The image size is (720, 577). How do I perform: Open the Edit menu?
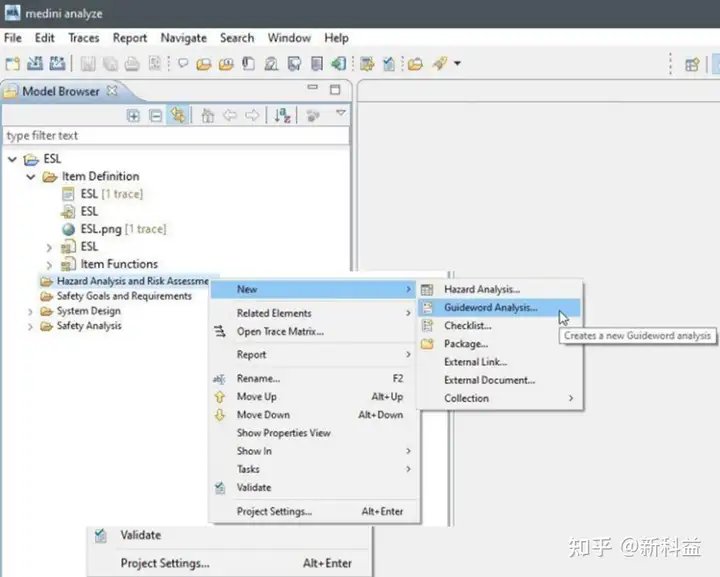coord(45,38)
